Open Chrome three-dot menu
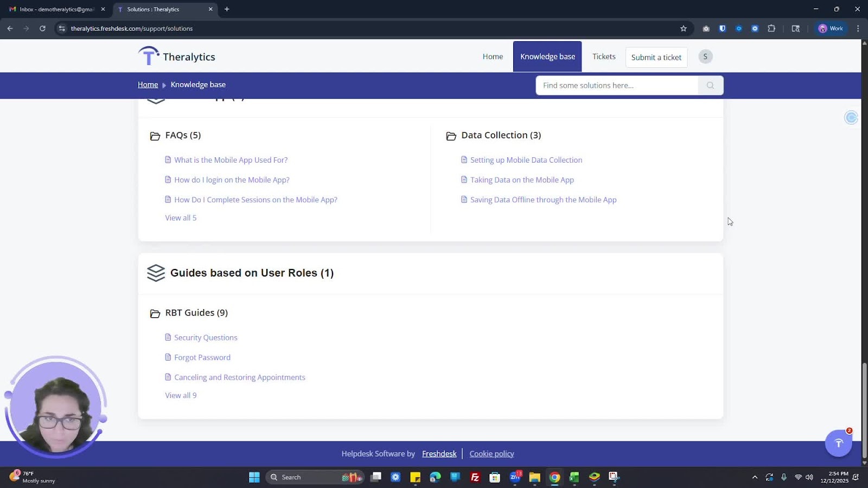This screenshot has width=868, height=488. coord(858,28)
